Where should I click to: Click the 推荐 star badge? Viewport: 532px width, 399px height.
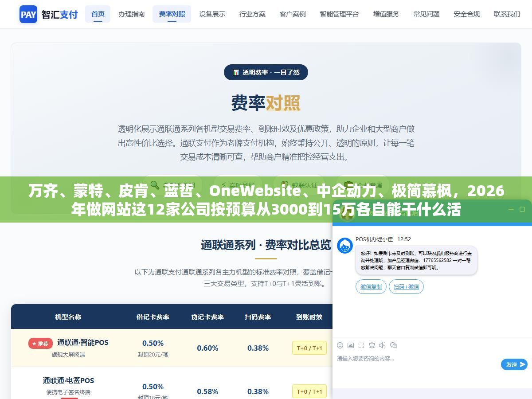(x=40, y=343)
